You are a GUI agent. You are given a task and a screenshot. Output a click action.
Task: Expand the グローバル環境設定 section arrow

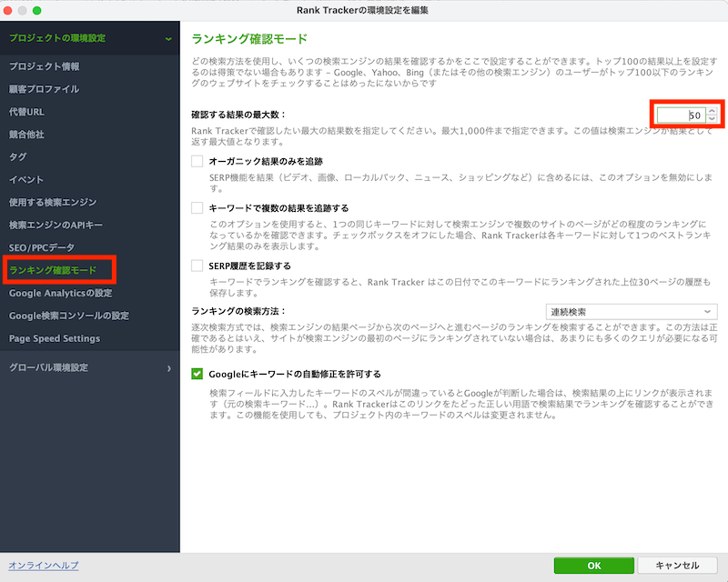click(x=169, y=368)
